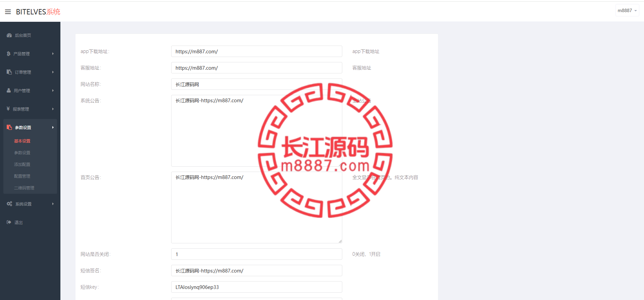The image size is (644, 300).
Task: Click the yen icon beside 报表管理
Action: (8, 109)
